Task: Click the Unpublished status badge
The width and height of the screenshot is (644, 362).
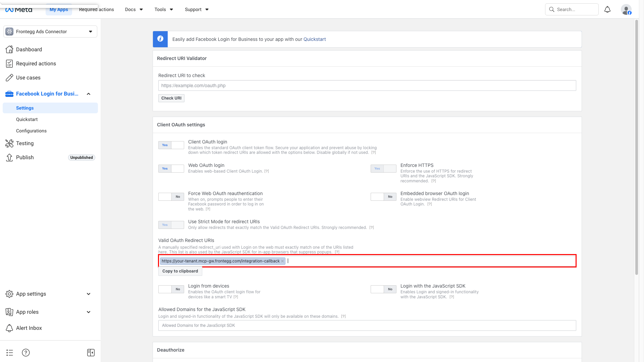Action: (x=82, y=158)
